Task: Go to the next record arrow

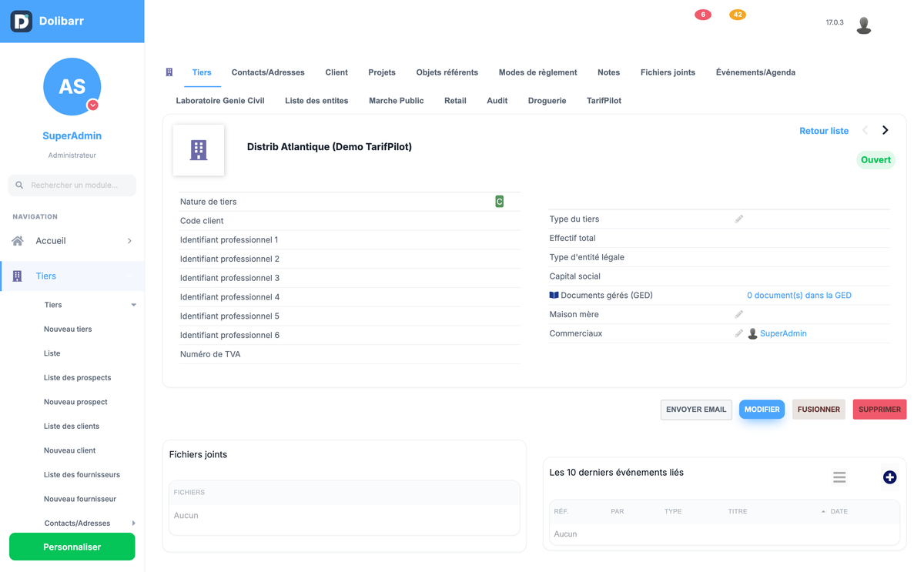Action: [885, 131]
